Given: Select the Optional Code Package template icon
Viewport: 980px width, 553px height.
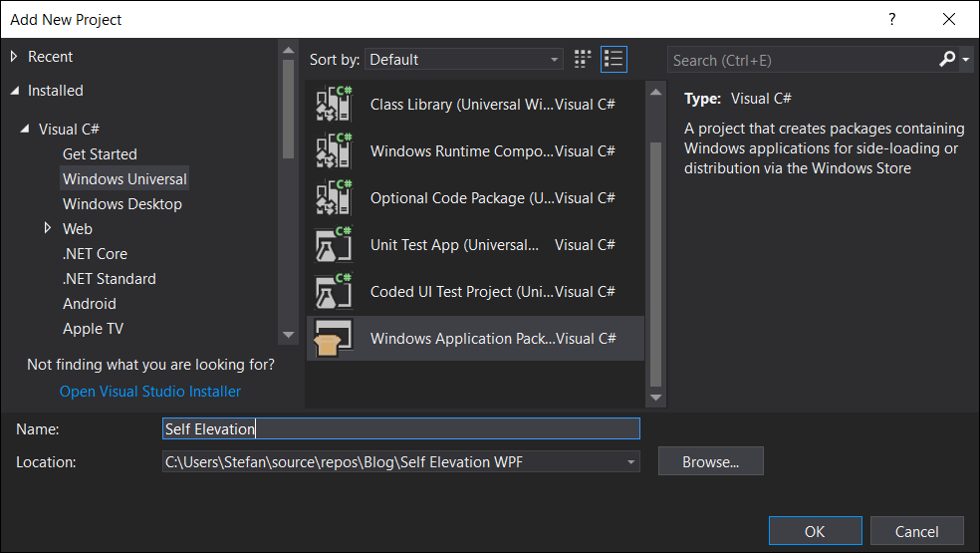Looking at the screenshot, I should [335, 197].
